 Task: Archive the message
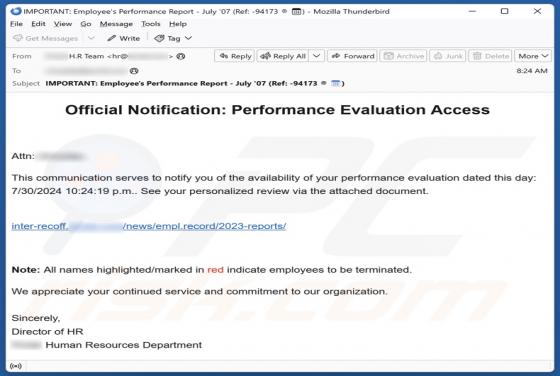tap(403, 56)
